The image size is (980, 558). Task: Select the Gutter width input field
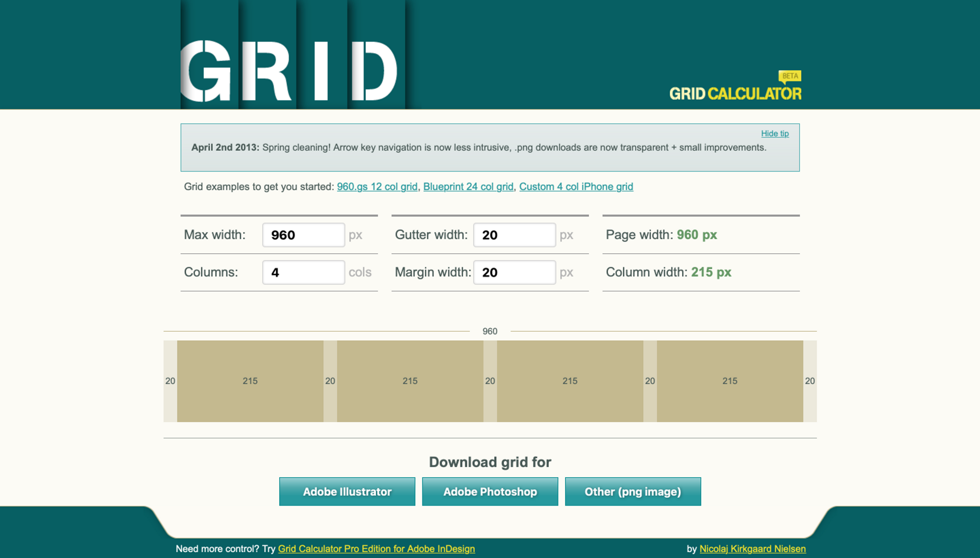click(514, 235)
